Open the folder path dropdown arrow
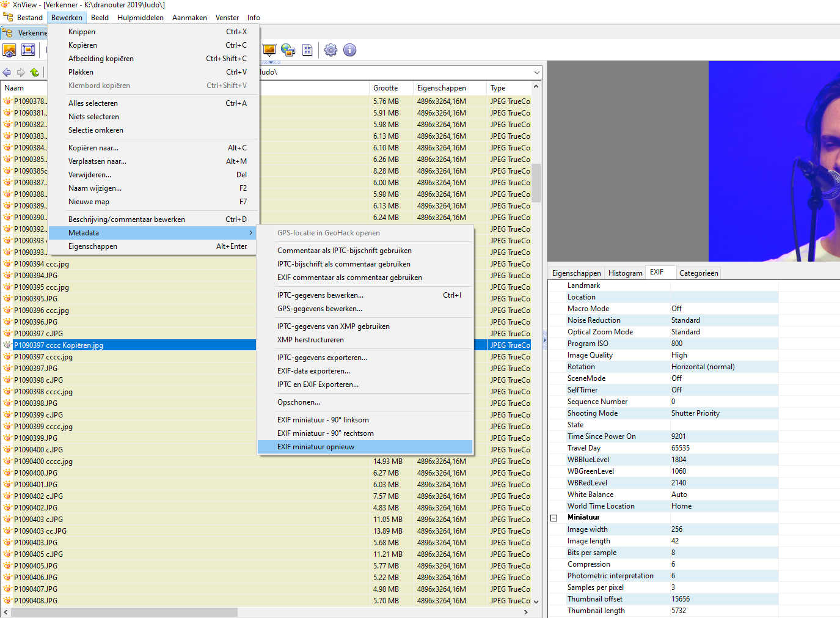 coord(536,72)
